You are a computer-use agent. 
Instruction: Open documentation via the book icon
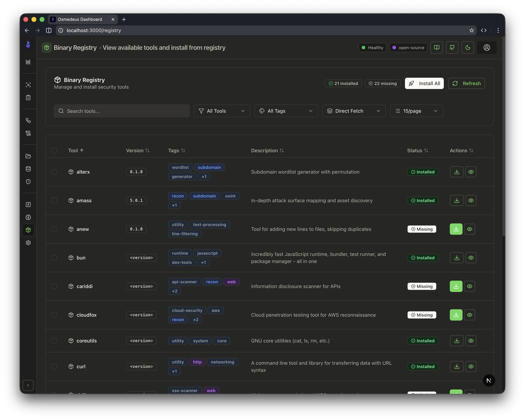(437, 48)
